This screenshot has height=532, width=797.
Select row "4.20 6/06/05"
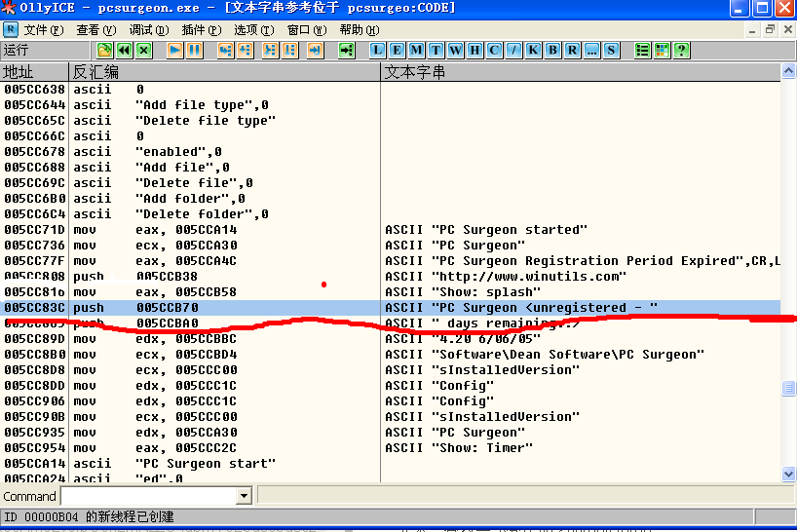391,339
